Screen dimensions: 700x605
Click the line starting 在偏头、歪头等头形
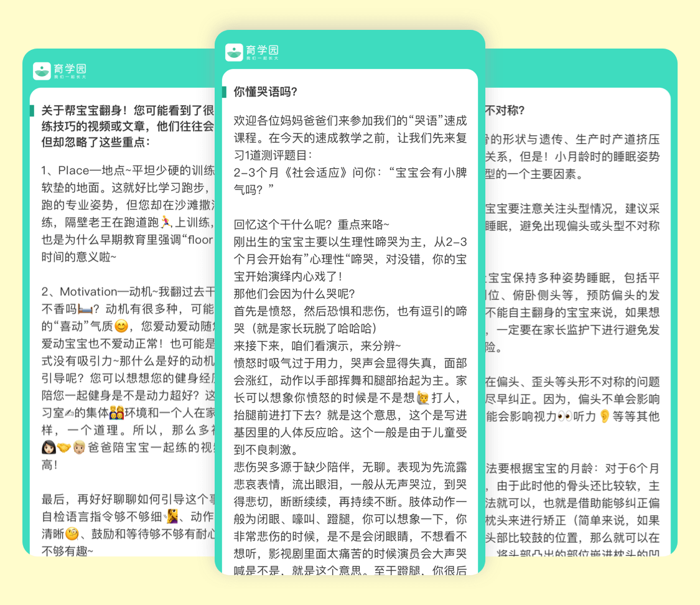[x=572, y=382]
